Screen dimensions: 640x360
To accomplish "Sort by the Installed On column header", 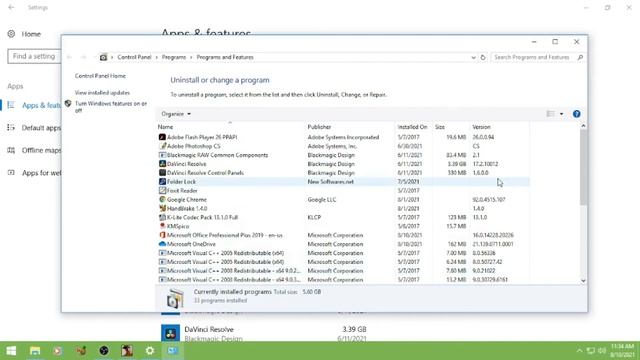I will 413,127.
